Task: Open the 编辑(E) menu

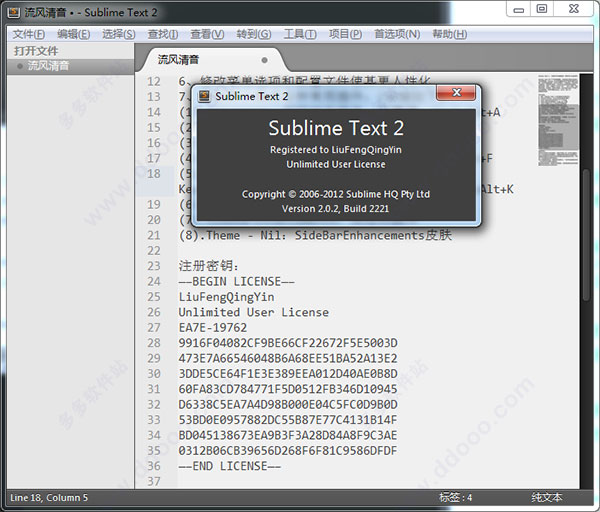Action: [x=73, y=34]
